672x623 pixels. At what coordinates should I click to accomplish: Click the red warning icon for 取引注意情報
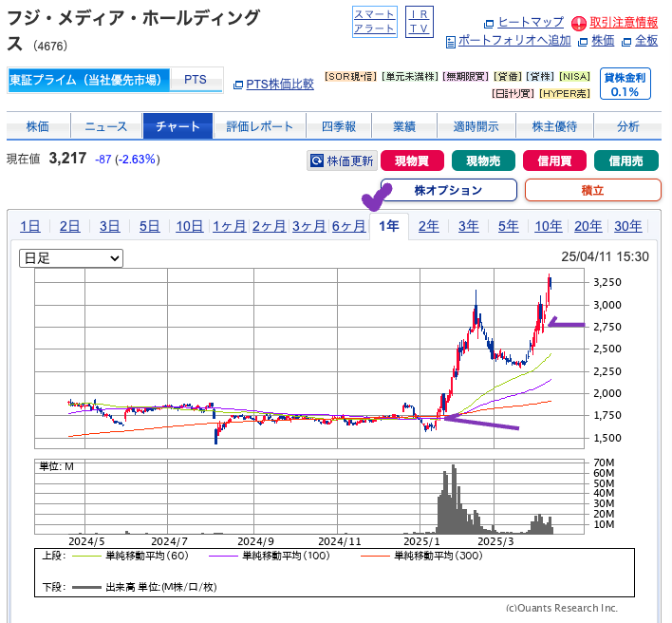tap(579, 23)
